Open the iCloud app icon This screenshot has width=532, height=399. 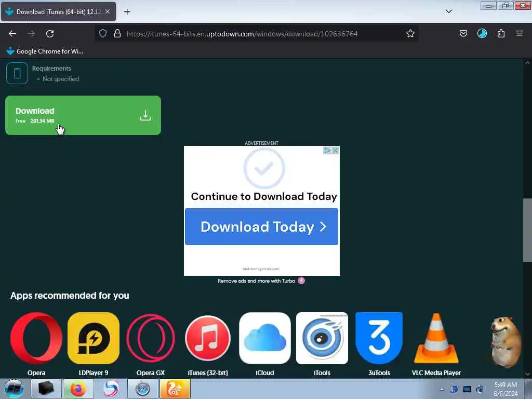click(264, 338)
